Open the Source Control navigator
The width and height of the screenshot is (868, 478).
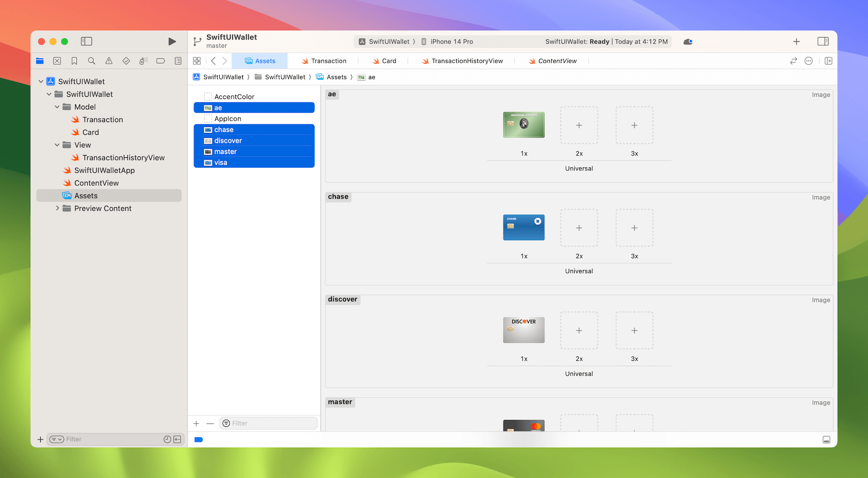point(57,61)
